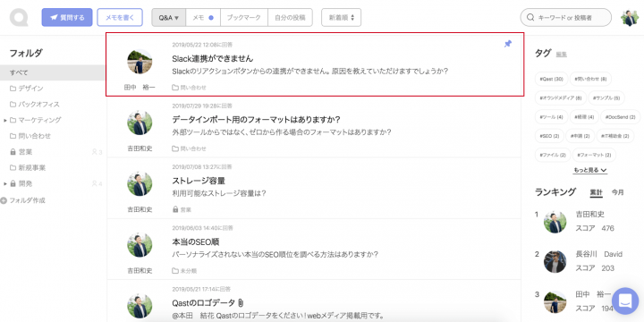Switch to the メモ tab

pos(203,18)
